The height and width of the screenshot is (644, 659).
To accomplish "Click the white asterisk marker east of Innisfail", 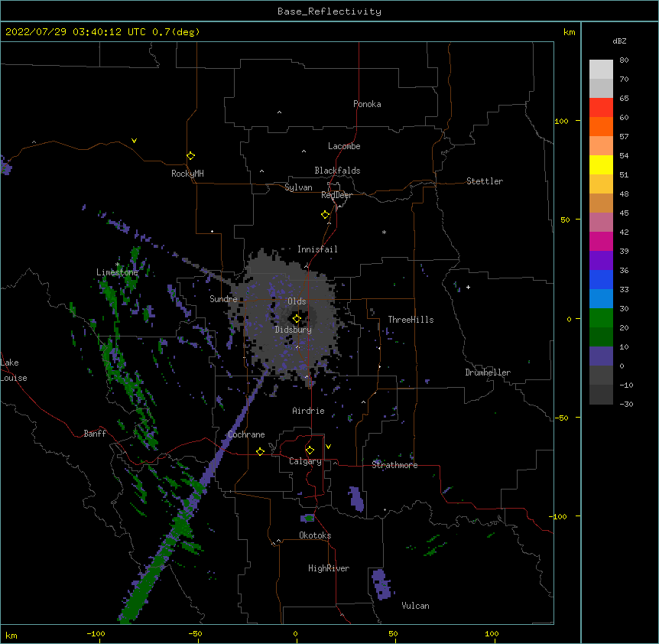I will point(384,232).
